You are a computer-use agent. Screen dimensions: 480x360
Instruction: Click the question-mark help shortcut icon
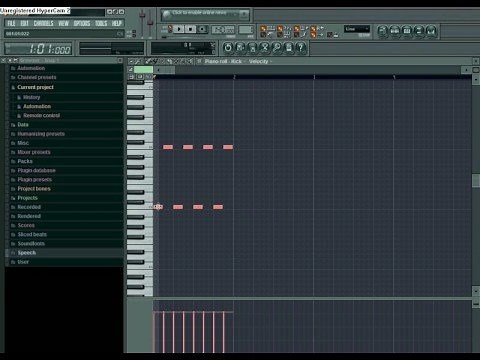[301, 48]
